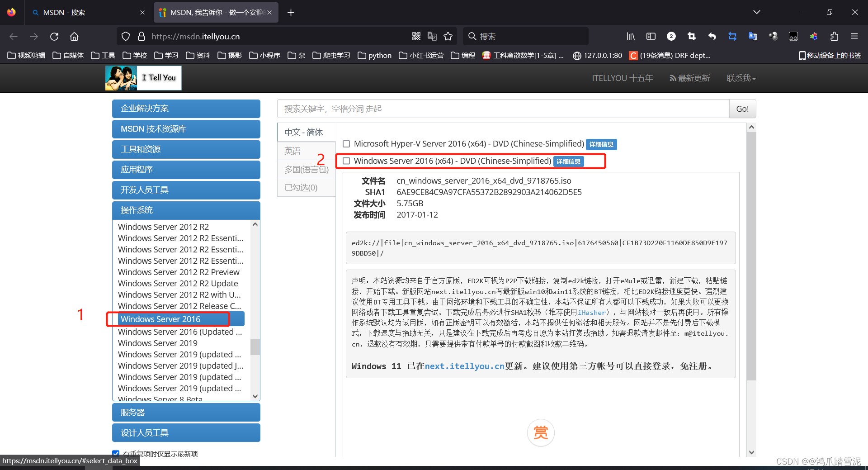Expand the 工具和资源 section
The width and height of the screenshot is (868, 470).
coord(186,149)
